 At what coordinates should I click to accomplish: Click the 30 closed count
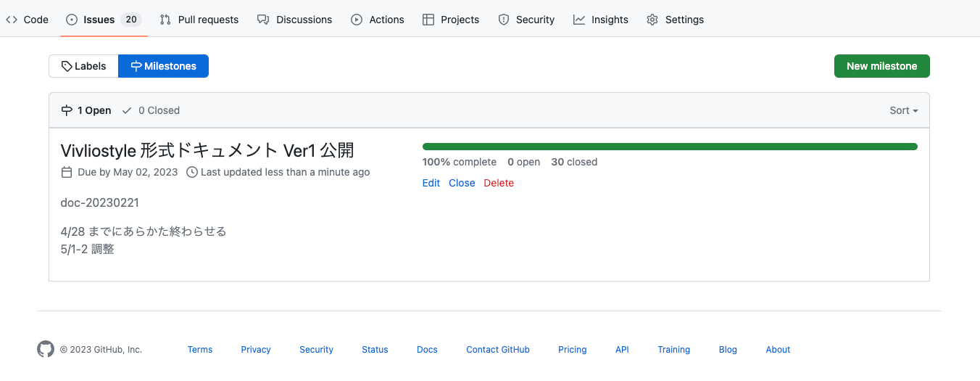click(x=574, y=162)
